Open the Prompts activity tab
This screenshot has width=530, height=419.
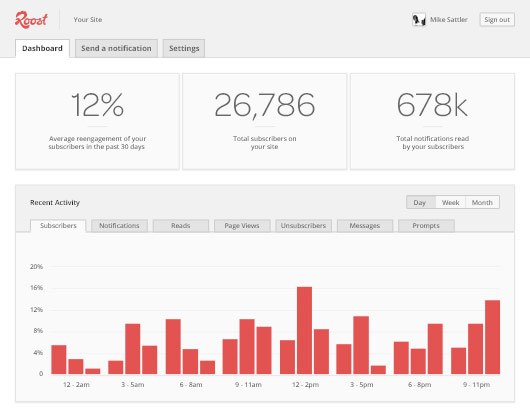[426, 226]
